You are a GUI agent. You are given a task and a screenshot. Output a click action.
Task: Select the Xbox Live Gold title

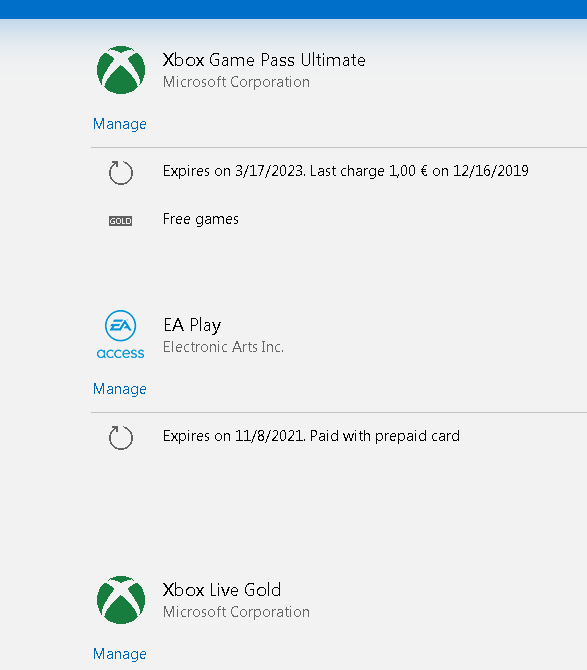[222, 590]
